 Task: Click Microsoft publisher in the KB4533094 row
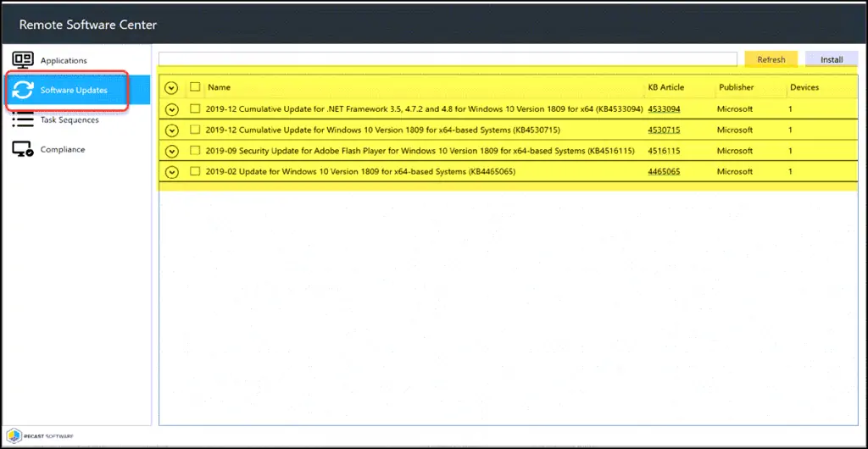[x=735, y=109]
